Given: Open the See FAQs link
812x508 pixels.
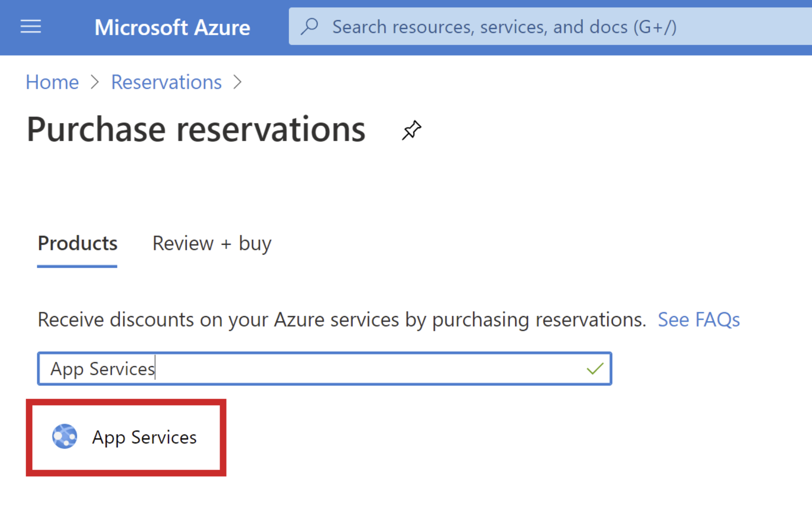Looking at the screenshot, I should pos(699,319).
